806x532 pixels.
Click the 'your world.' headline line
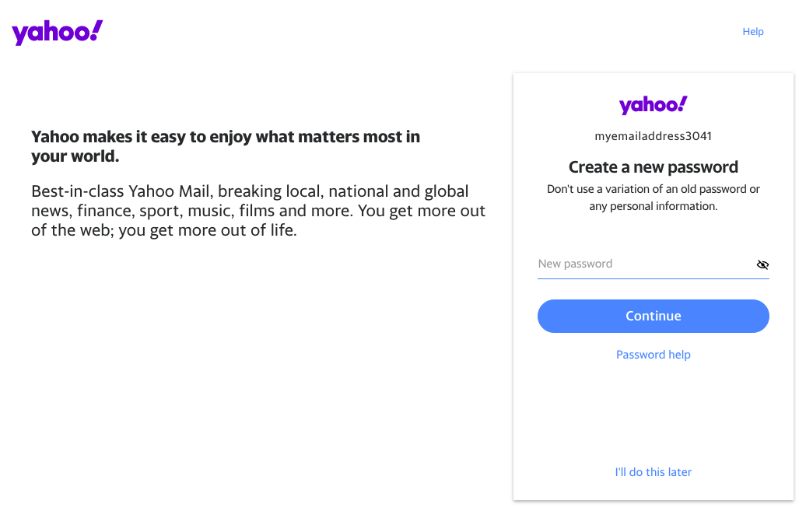[75, 156]
